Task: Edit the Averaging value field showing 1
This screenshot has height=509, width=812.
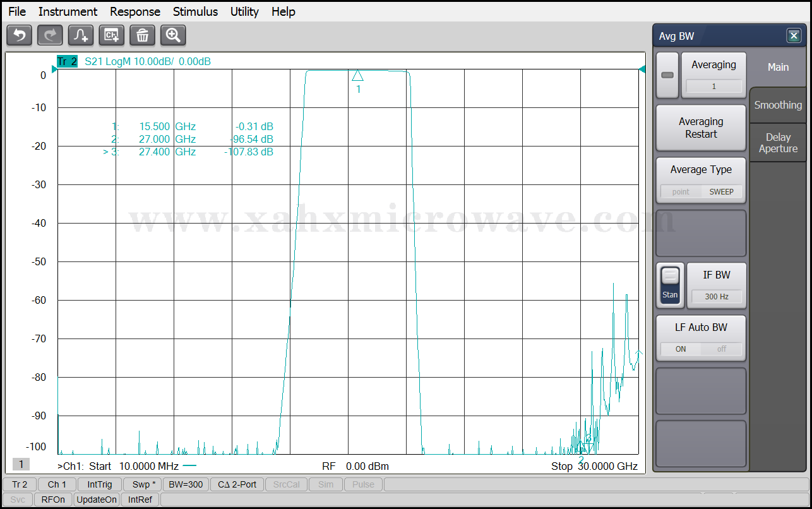Action: click(x=713, y=87)
